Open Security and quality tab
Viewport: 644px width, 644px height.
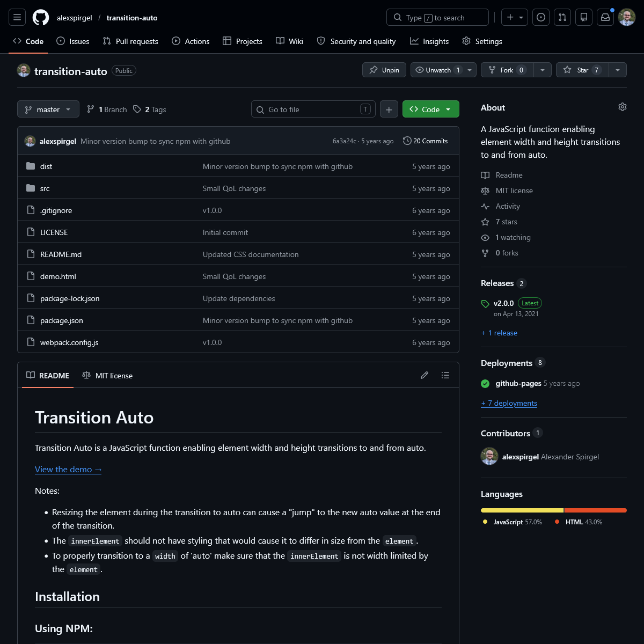(356, 41)
